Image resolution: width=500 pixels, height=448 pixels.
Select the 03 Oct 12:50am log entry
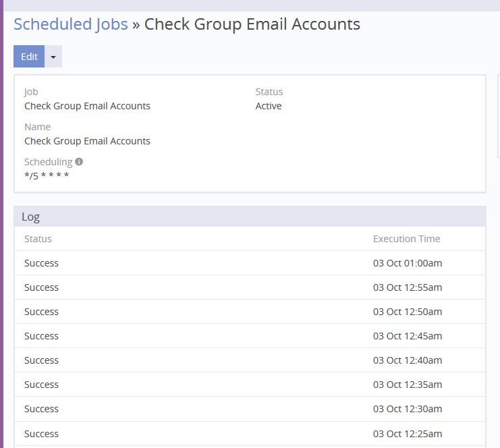(x=408, y=312)
